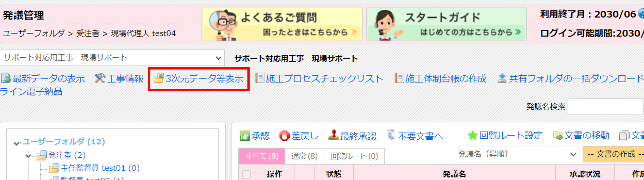Viewport: 644px width, 180px height.
Task: Switch to the 通常 (8) tab
Action: [x=304, y=156]
